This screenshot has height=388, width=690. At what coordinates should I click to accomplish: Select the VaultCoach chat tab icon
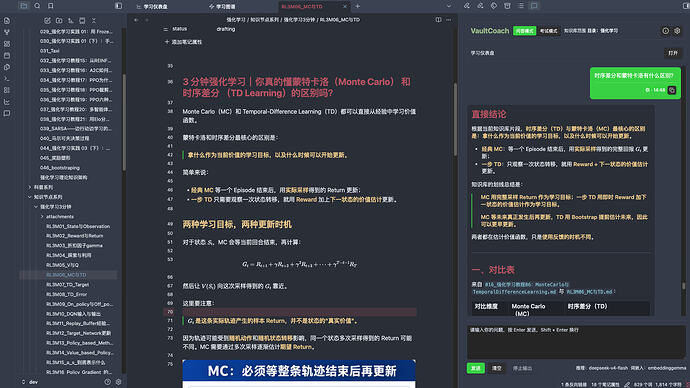(x=534, y=6)
